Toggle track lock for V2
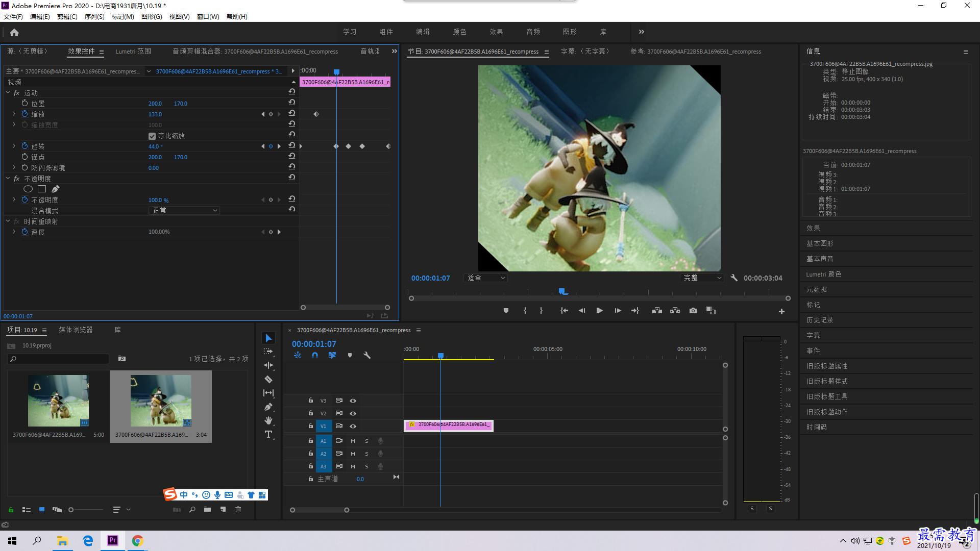980x551 pixels. [310, 413]
